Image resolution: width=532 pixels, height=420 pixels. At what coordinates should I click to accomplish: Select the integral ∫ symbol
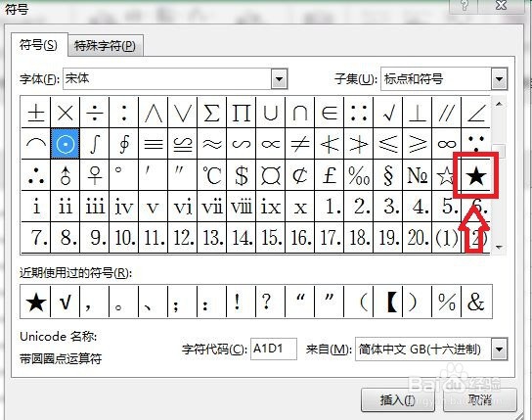click(94, 144)
